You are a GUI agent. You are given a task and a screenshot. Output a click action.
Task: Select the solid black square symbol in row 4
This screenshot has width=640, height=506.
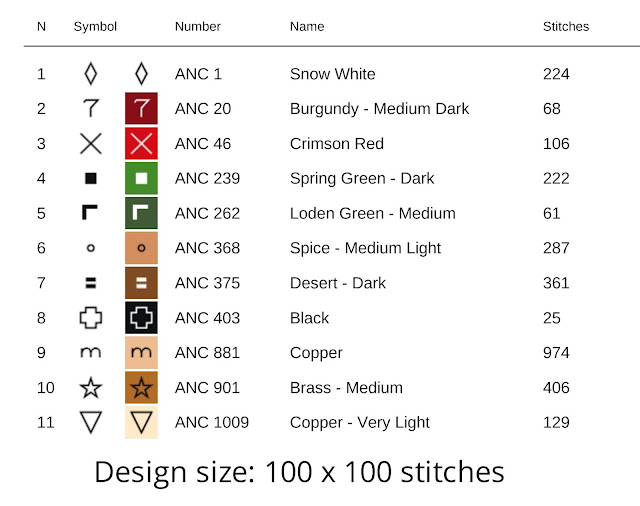point(91,178)
